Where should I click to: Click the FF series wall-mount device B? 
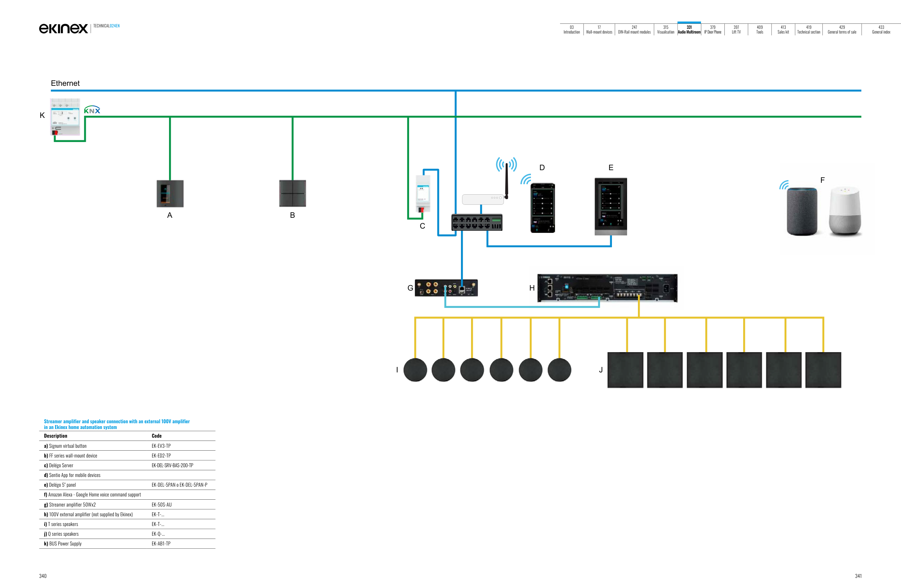point(292,194)
